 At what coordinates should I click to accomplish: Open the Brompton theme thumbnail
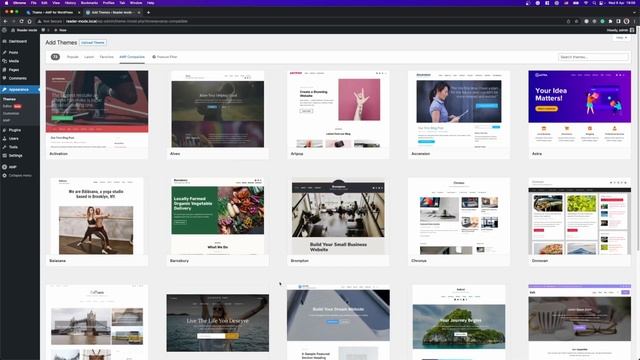[338, 216]
